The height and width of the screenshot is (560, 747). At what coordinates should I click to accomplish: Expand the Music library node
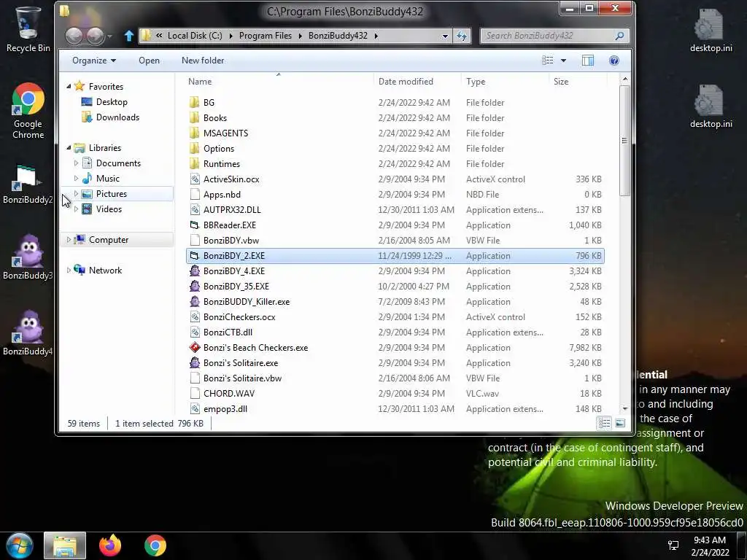click(x=76, y=178)
